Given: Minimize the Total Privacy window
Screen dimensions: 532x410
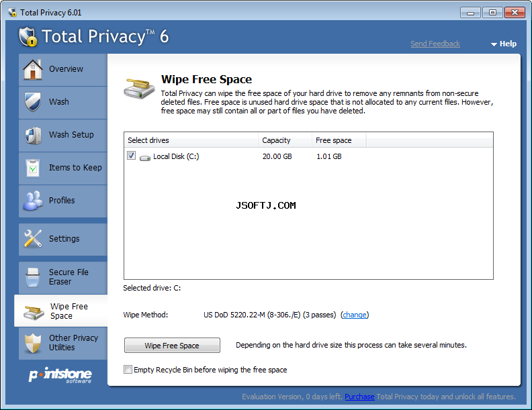Looking at the screenshot, I should coord(470,13).
